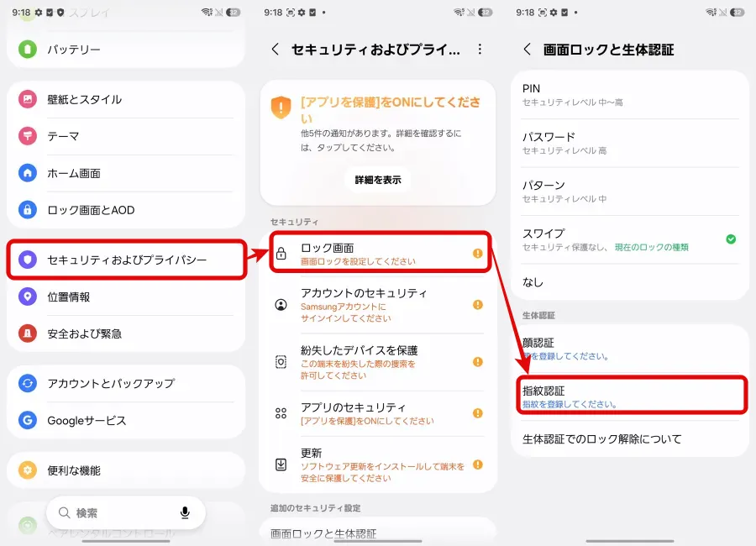756x546 pixels.
Task: Tap the lost device protection icon
Action: pyautogui.click(x=281, y=362)
